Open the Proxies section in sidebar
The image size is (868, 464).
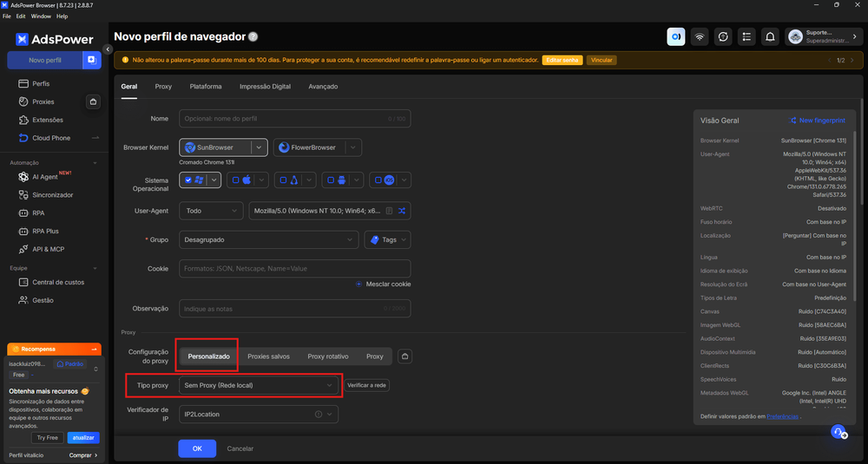point(43,101)
